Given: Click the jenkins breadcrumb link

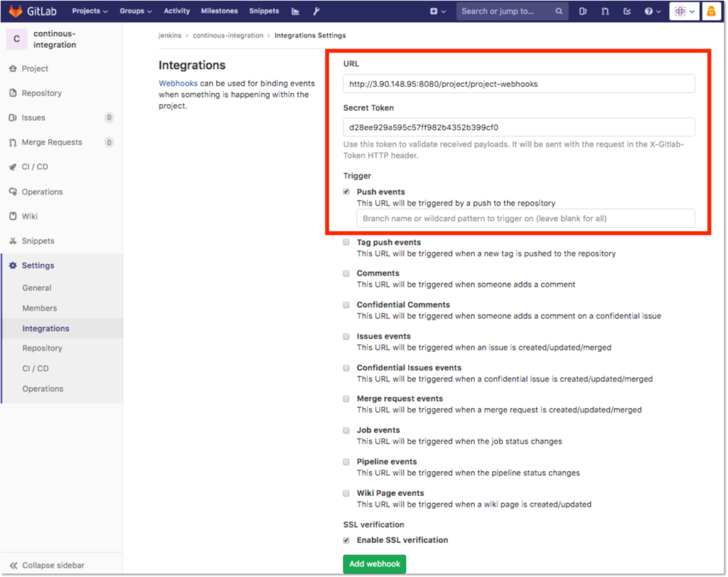Looking at the screenshot, I should (x=170, y=36).
